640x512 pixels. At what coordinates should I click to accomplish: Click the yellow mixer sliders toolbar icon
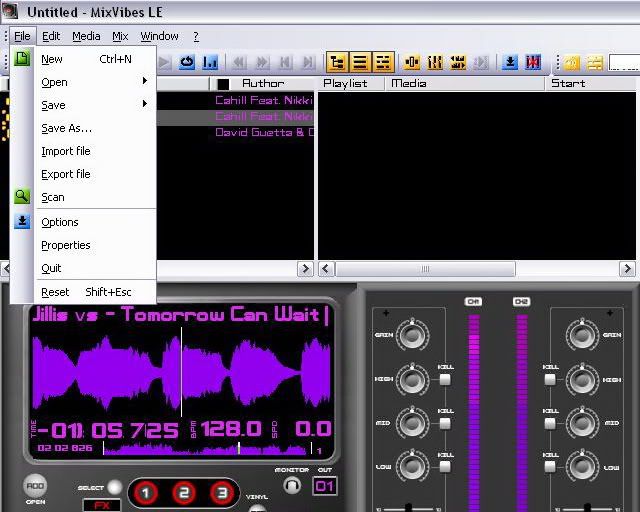pos(435,62)
